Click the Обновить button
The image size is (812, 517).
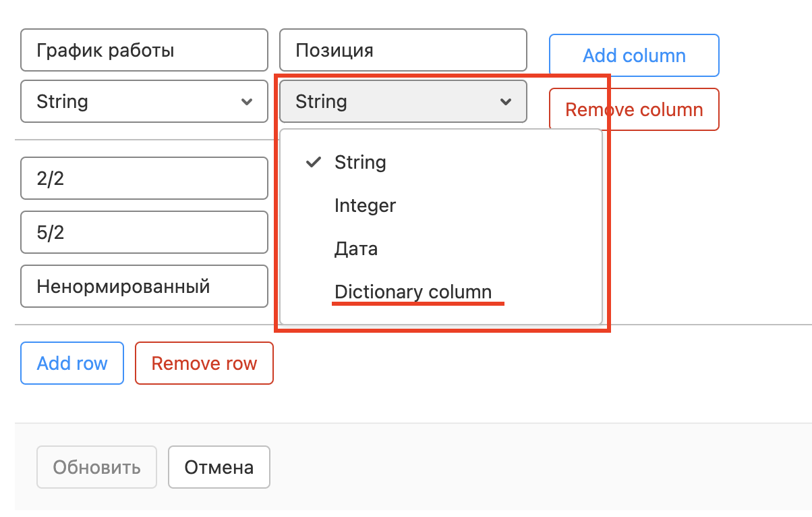(x=96, y=467)
